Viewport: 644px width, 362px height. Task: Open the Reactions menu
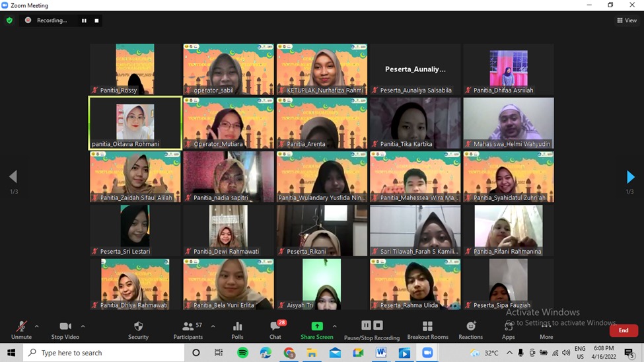(471, 329)
